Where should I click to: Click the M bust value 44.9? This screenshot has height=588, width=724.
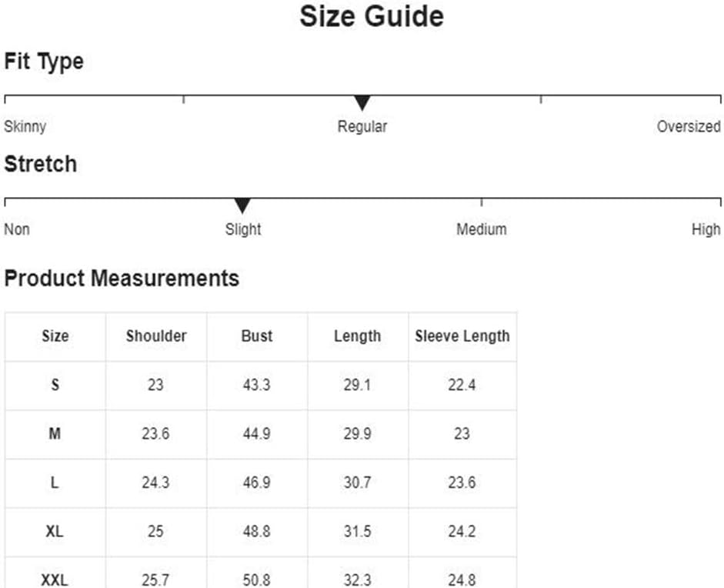pos(256,434)
